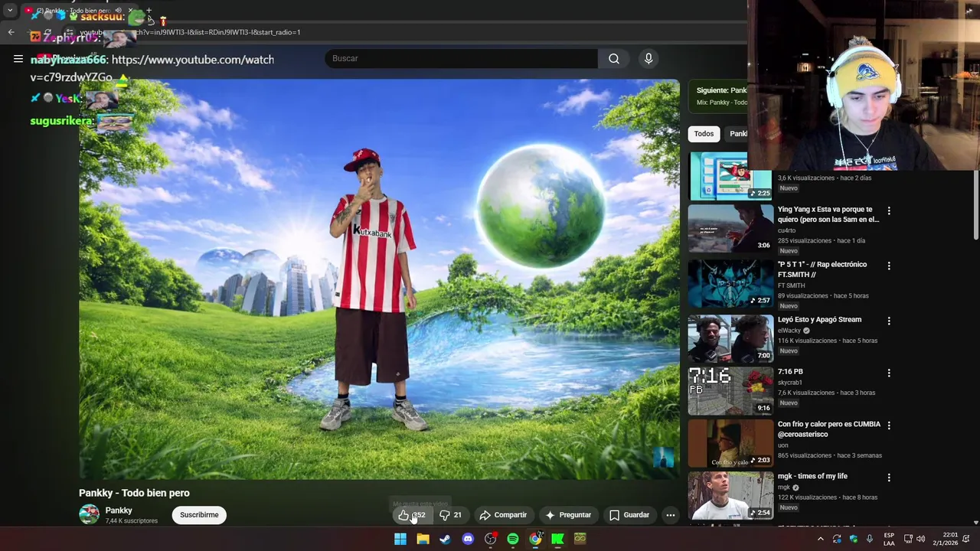Open File Explorer from taskbar
The width and height of the screenshot is (980, 551).
pos(423,539)
